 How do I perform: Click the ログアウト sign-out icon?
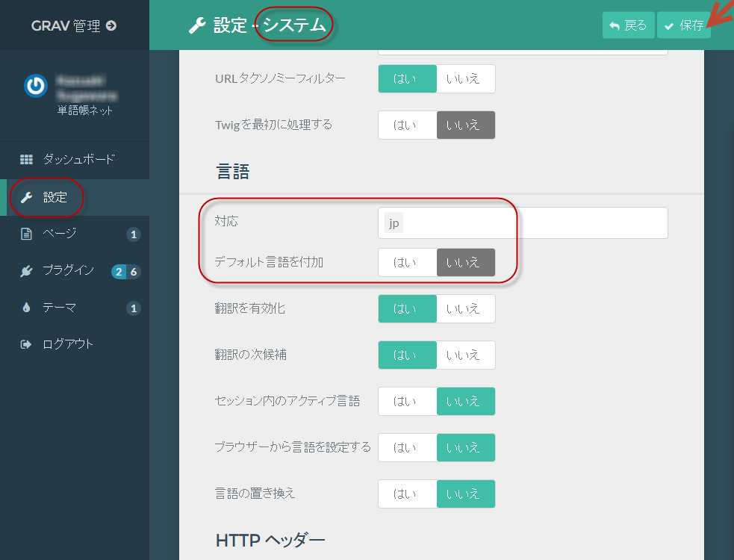pyautogui.click(x=26, y=344)
